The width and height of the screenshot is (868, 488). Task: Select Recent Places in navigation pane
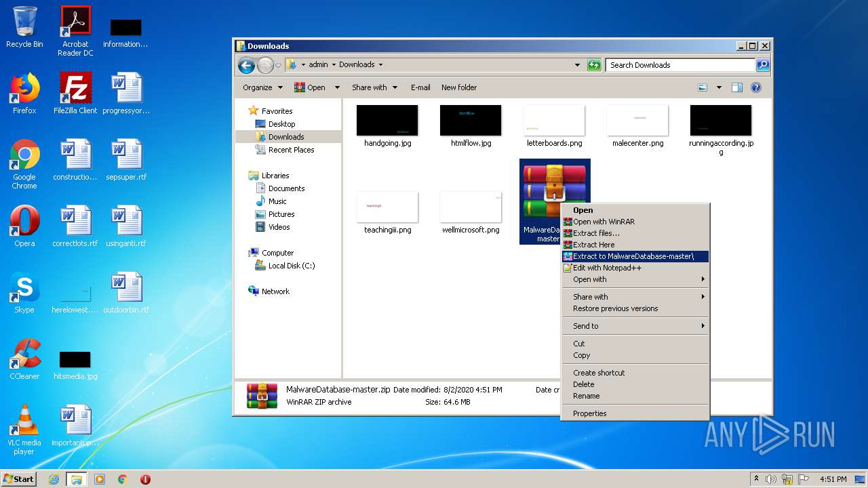[291, 150]
